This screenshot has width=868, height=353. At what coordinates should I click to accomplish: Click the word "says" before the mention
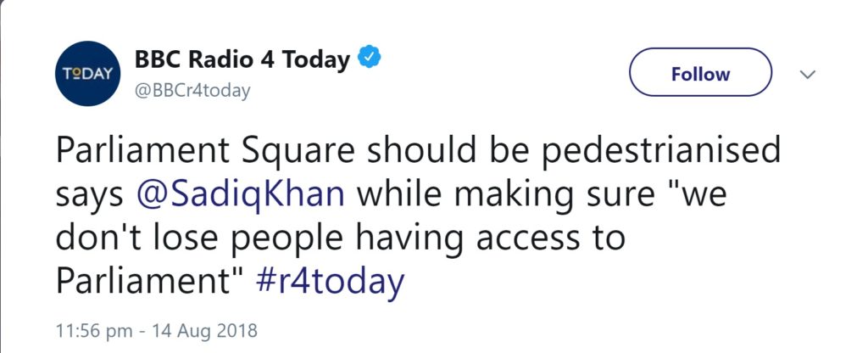pos(89,193)
